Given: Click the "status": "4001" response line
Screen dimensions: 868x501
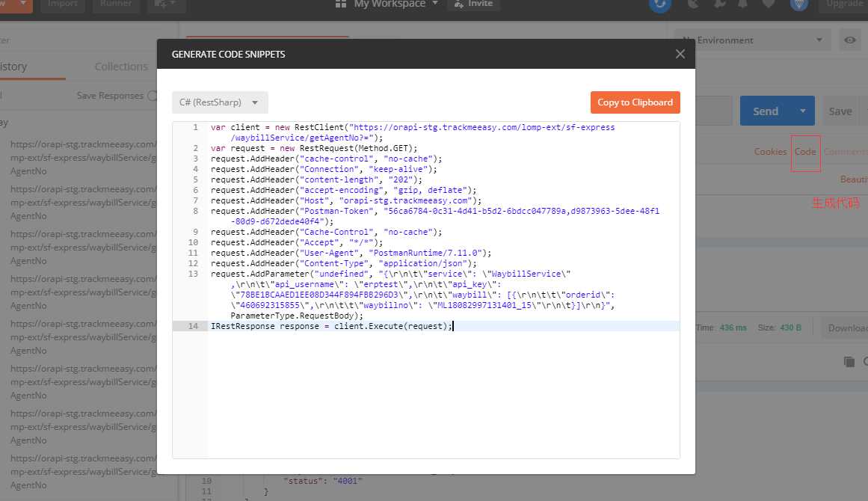Looking at the screenshot, I should pyautogui.click(x=322, y=481).
